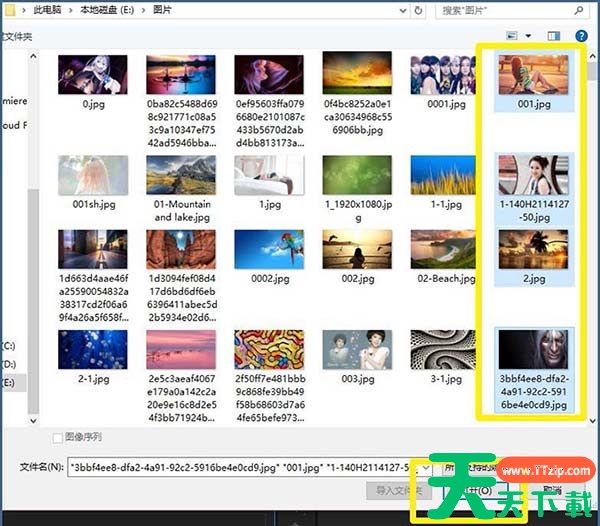This screenshot has width=600, height=526.
Task: Click the search magnifier icon
Action: tap(579, 10)
